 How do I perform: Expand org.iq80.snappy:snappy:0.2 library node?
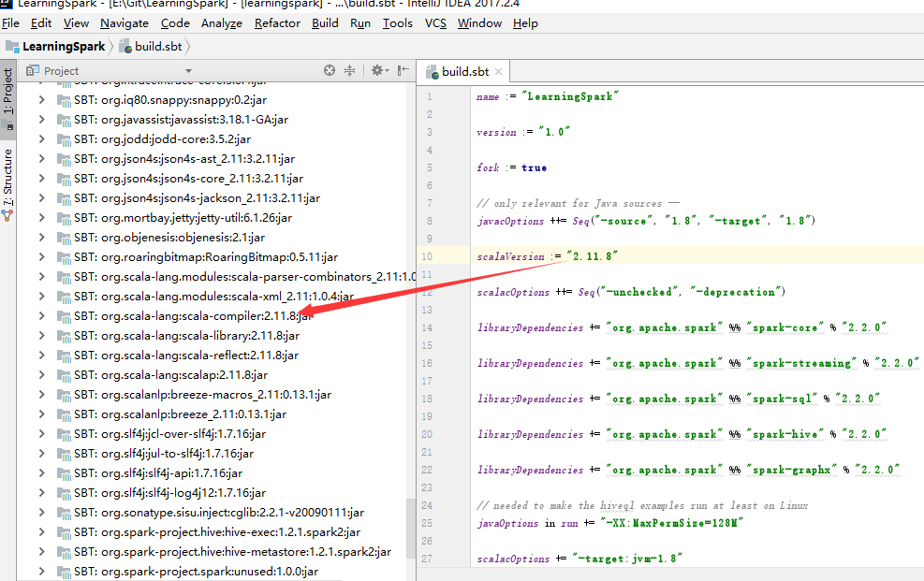41,99
